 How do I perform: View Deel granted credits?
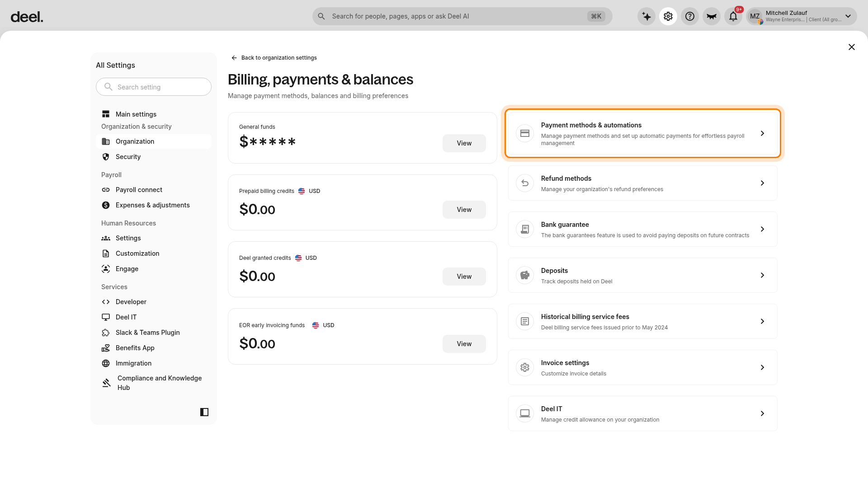(x=464, y=277)
